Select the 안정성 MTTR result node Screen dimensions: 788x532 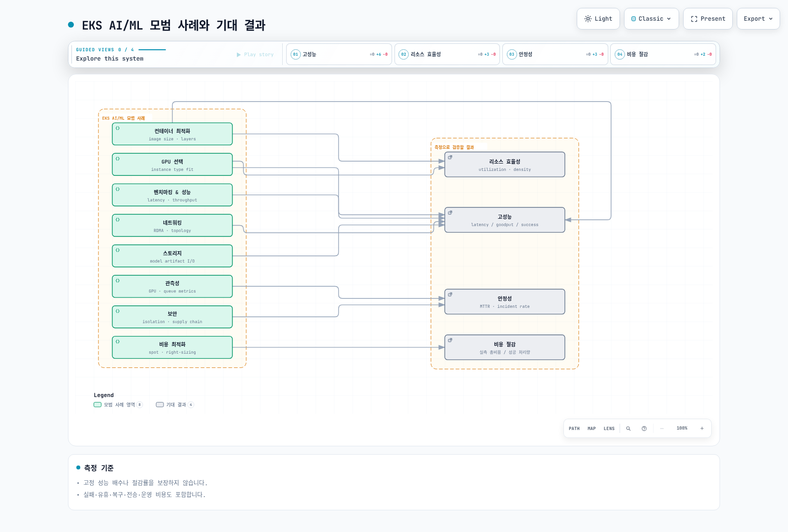505,301
